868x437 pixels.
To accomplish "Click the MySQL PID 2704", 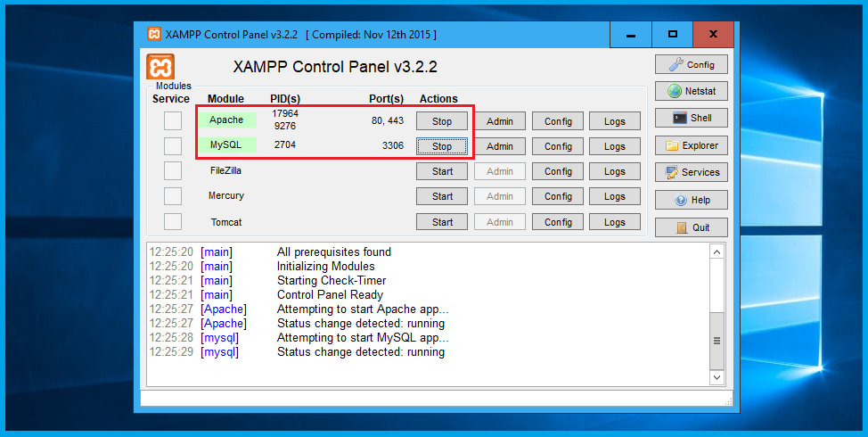I will (x=285, y=144).
